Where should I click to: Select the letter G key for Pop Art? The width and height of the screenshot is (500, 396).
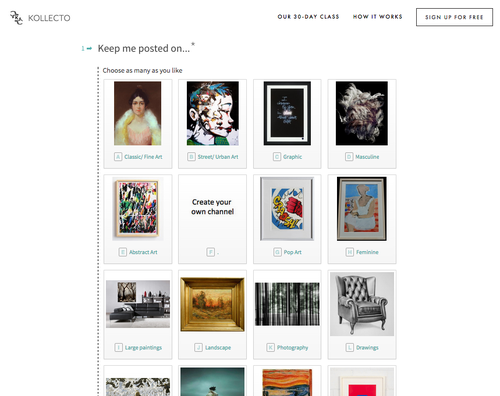[277, 252]
